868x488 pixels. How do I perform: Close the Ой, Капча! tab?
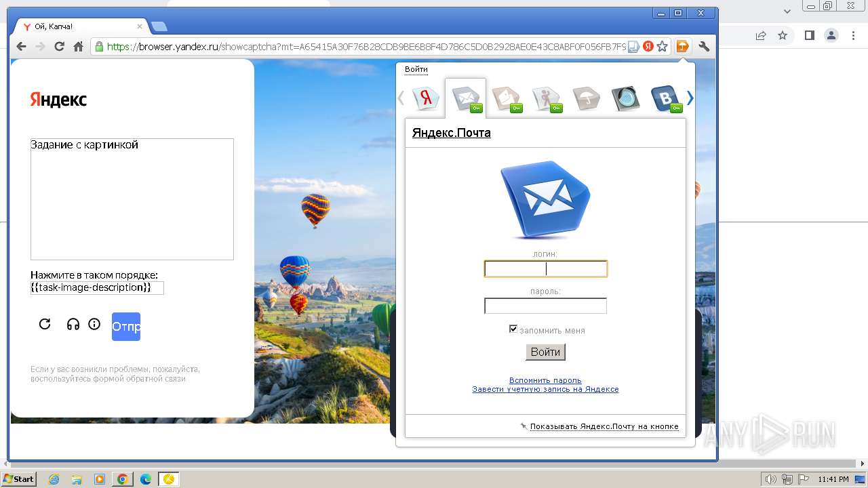(x=140, y=26)
